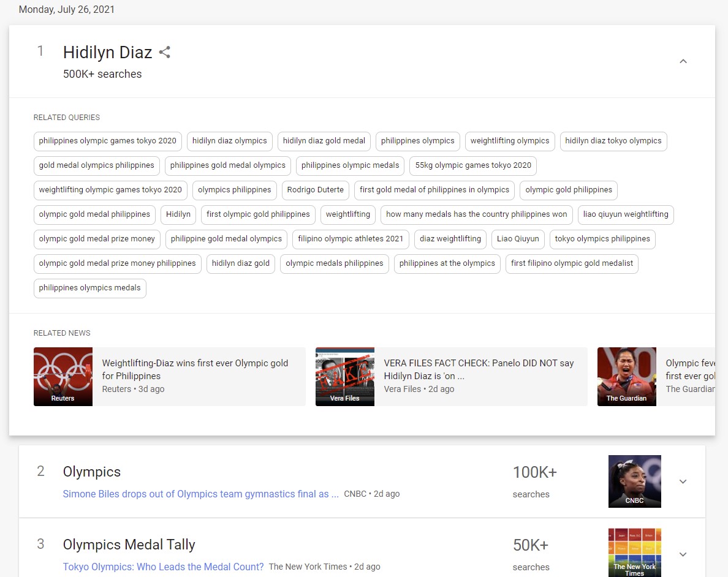Open the 'Liao Qiuyun' related query
728x577 pixels.
tap(518, 239)
